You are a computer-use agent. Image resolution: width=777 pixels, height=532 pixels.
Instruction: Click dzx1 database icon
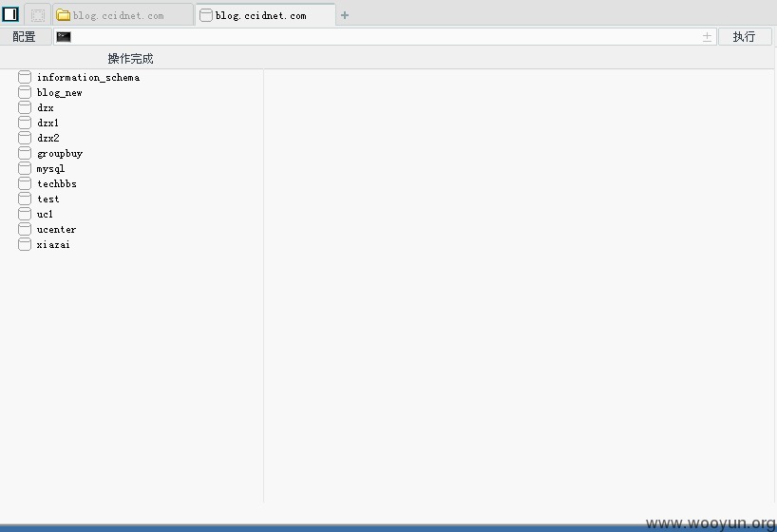coord(25,123)
